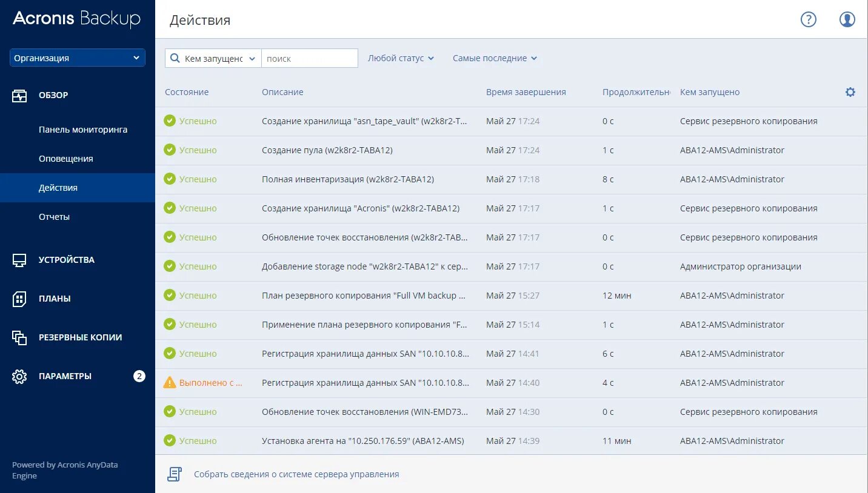
Task: Open the Кем запущено search field selector
Action: pos(213,58)
